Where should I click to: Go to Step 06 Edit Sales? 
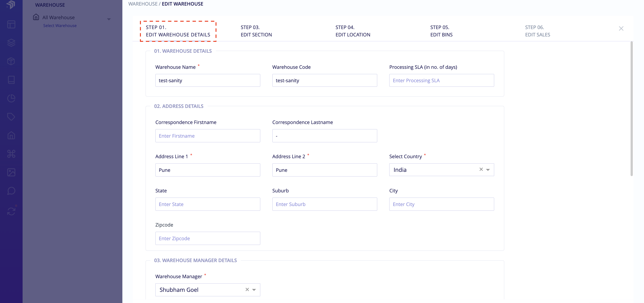pyautogui.click(x=538, y=31)
